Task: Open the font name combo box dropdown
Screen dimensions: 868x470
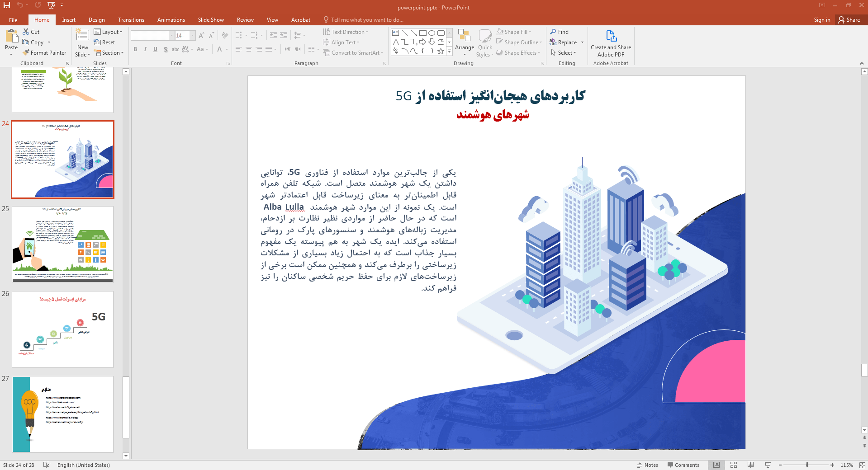Action: [171, 35]
